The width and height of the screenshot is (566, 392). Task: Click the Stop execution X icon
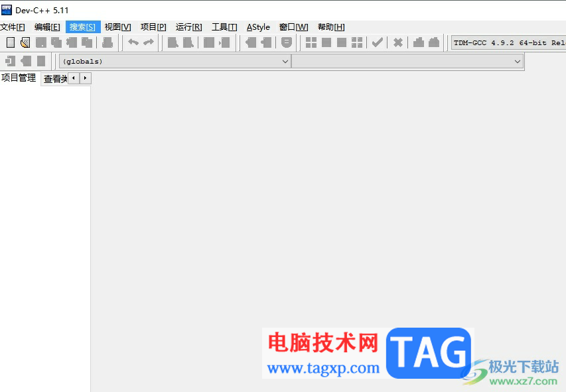coord(397,42)
